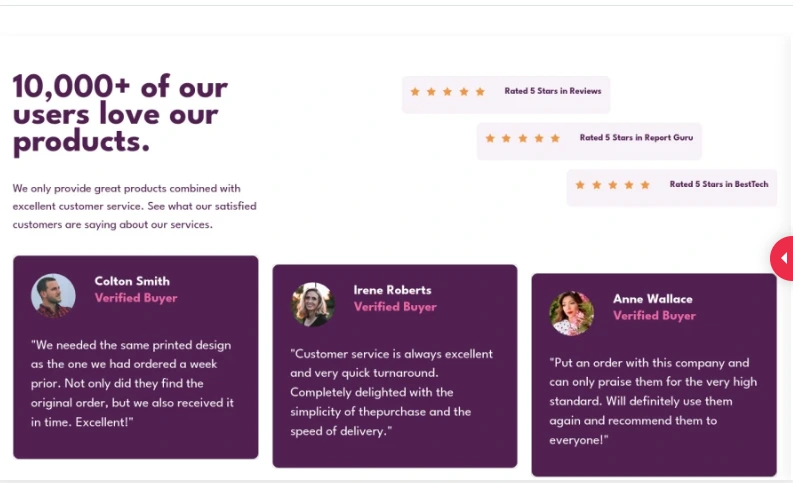Expand the red side arrow tab
Screen dimensions: 793x483
click(x=782, y=258)
